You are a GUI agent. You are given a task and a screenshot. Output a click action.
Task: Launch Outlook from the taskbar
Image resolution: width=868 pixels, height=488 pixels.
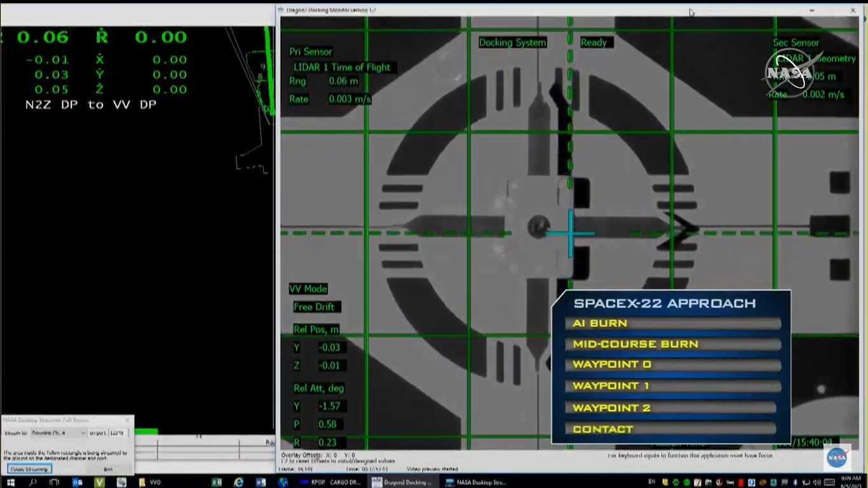click(x=77, y=482)
